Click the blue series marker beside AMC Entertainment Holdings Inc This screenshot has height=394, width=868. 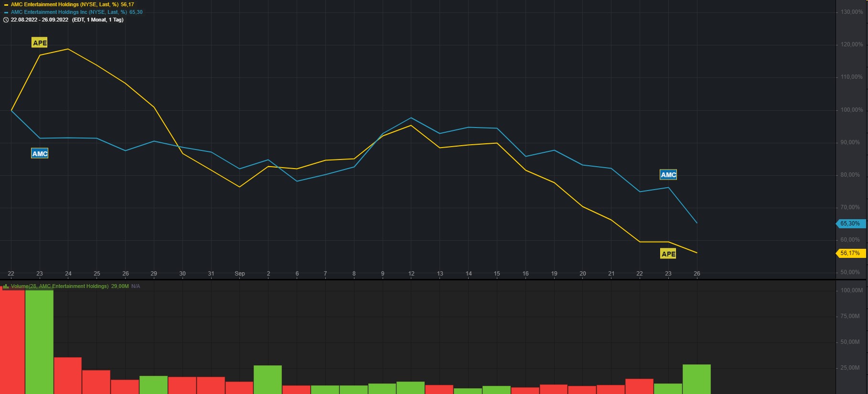tap(6, 12)
